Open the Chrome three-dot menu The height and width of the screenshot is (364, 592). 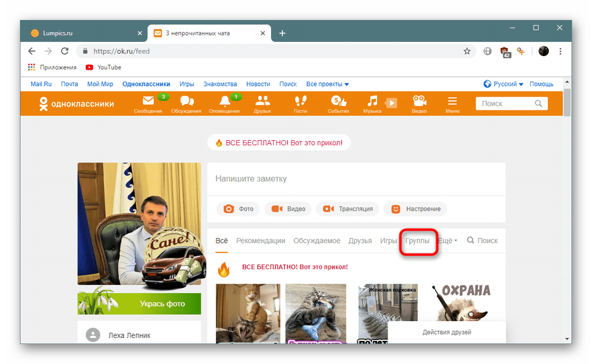coord(560,51)
